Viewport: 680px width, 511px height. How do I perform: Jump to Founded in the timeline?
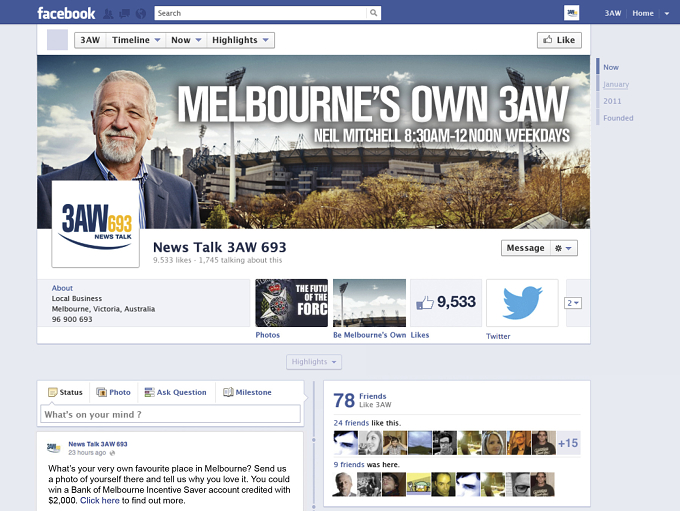click(x=618, y=118)
